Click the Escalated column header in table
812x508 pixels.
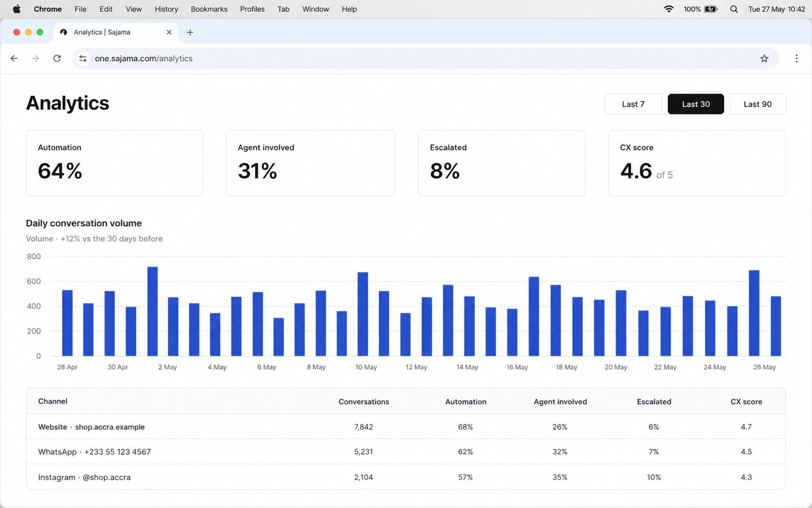coord(654,402)
